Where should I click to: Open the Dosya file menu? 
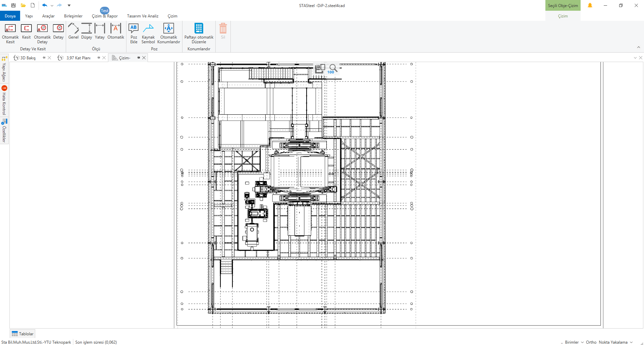point(10,16)
